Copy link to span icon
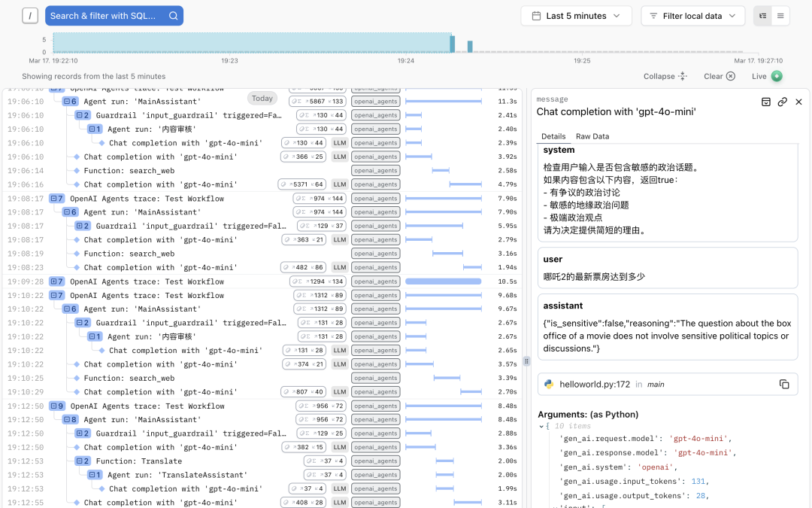Screen dimensions: 812x508 coord(783,102)
